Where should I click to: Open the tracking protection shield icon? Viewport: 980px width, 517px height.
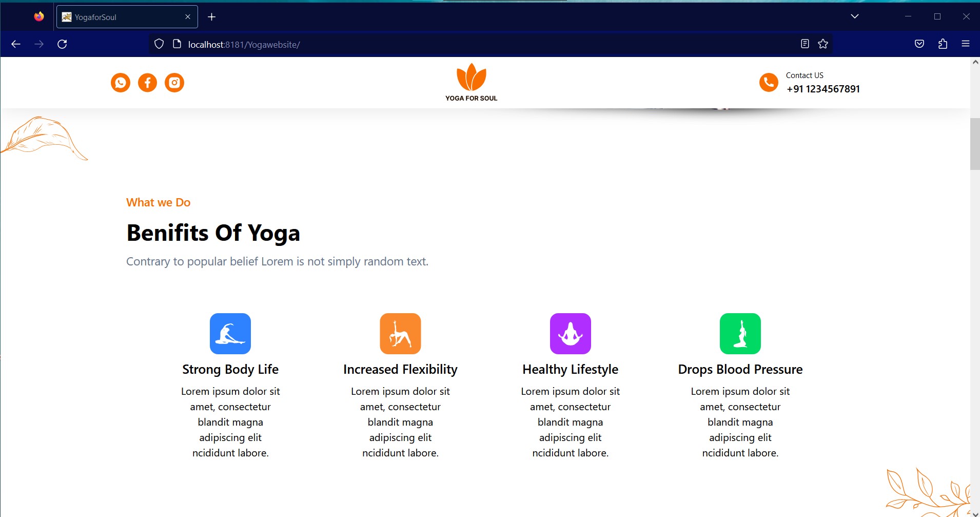click(x=159, y=44)
